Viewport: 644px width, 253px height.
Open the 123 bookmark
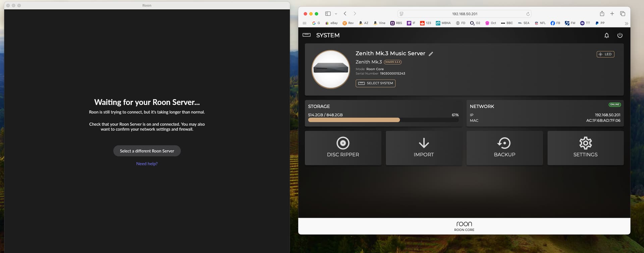426,23
